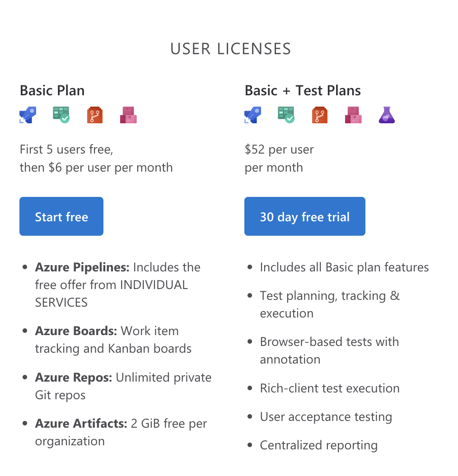Select Repos icon under Basic + Test Plans
The height and width of the screenshot is (476, 458).
pyautogui.click(x=320, y=115)
